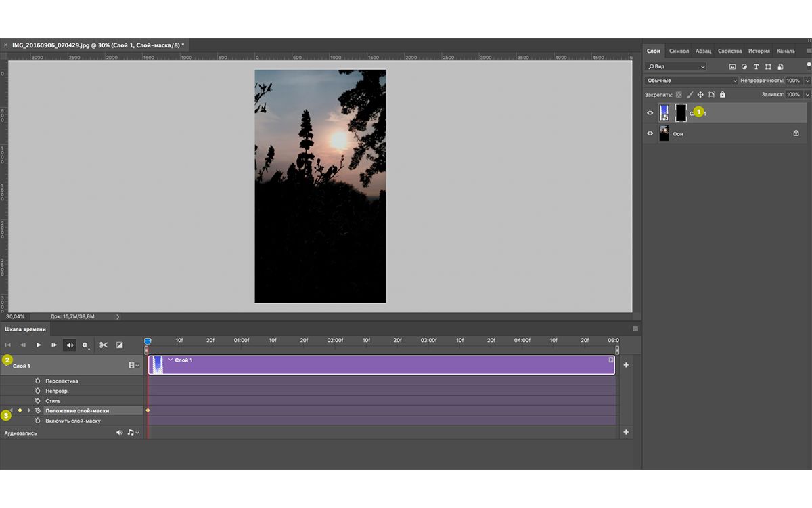Open clip transition arrow at clip end
This screenshot has width=812, height=508.
point(611,360)
